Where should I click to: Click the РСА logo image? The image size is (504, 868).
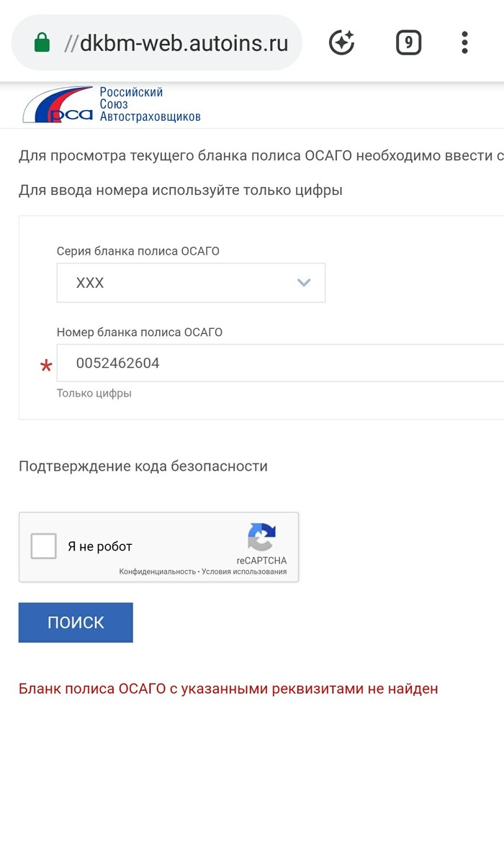tap(58, 106)
